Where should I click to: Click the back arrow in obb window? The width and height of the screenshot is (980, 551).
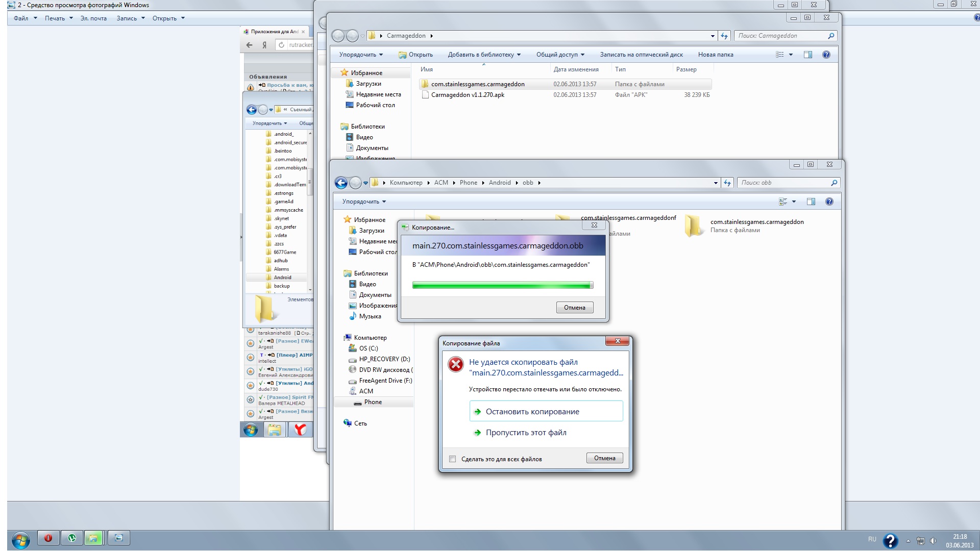tap(341, 183)
